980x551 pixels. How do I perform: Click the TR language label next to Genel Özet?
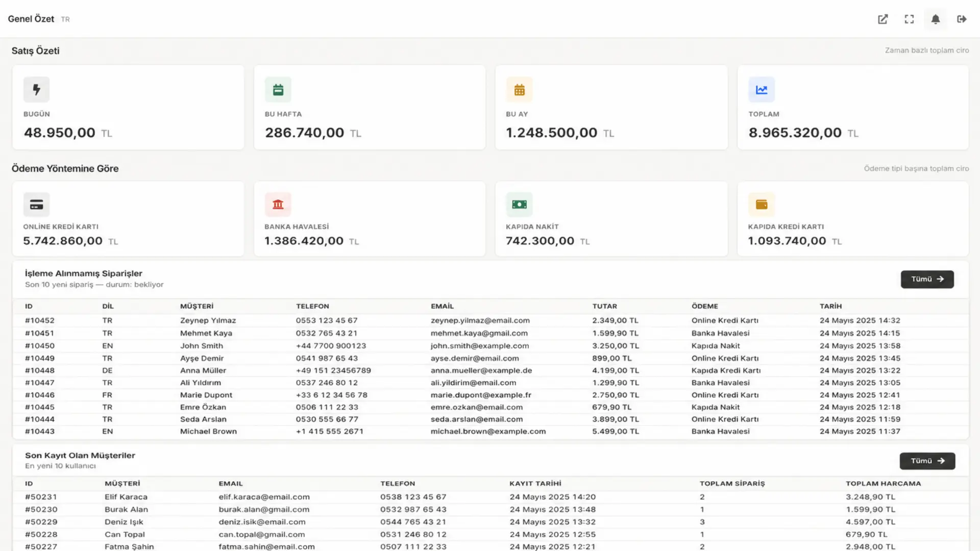[x=65, y=19]
